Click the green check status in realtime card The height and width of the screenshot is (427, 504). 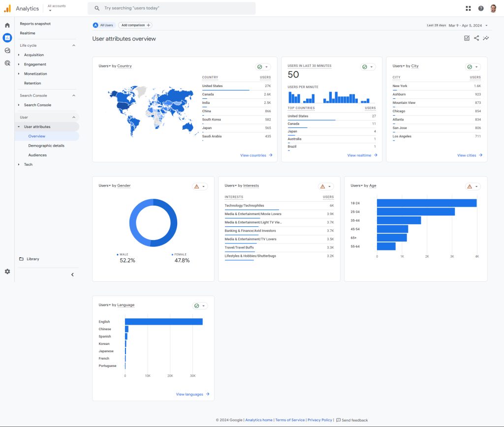(x=365, y=67)
